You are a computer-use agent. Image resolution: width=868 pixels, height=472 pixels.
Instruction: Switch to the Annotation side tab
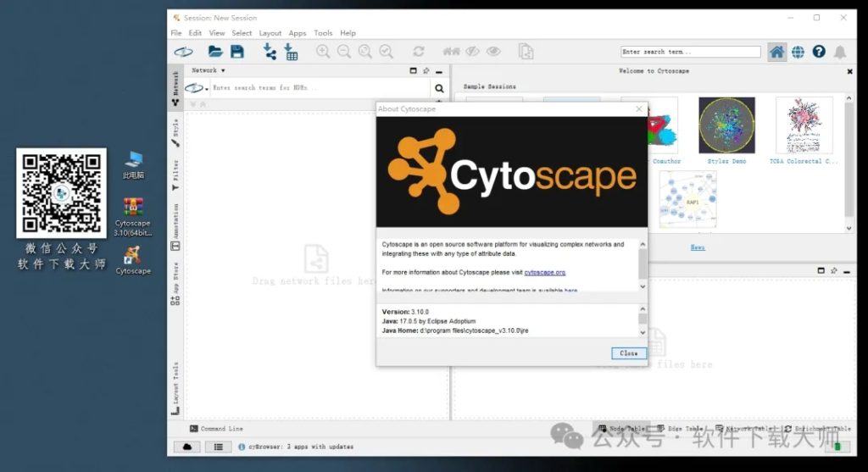click(x=175, y=227)
